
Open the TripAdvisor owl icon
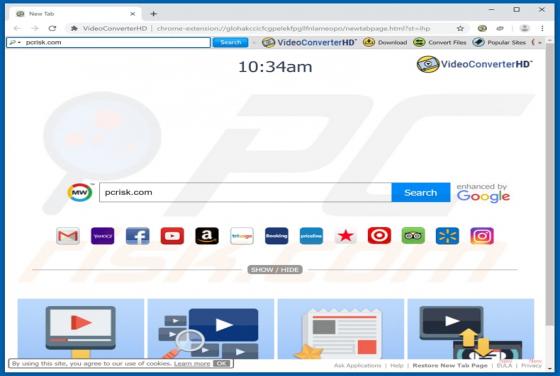[x=413, y=236]
